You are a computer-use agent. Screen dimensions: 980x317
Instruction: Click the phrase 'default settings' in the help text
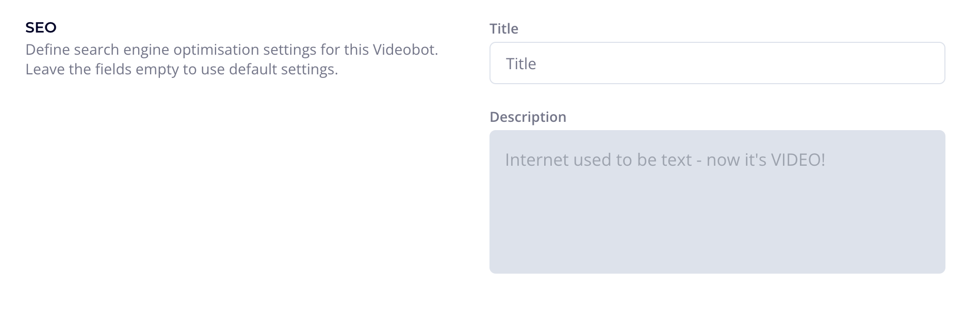coord(283,69)
